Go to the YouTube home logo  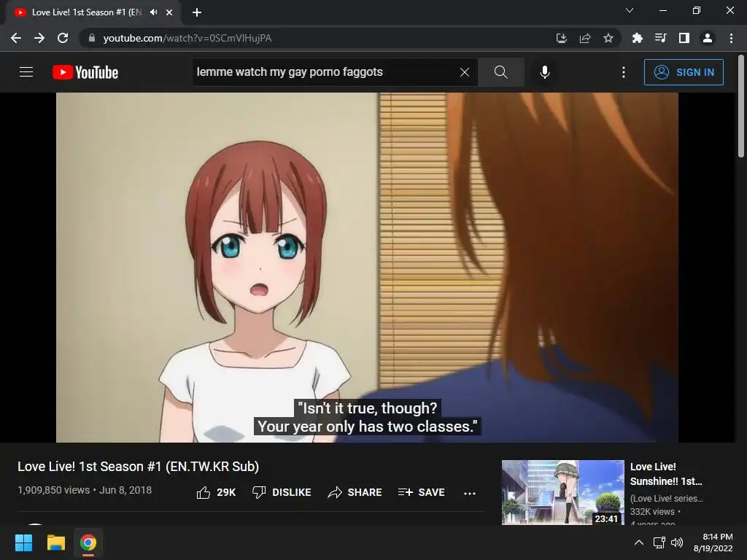tap(85, 72)
